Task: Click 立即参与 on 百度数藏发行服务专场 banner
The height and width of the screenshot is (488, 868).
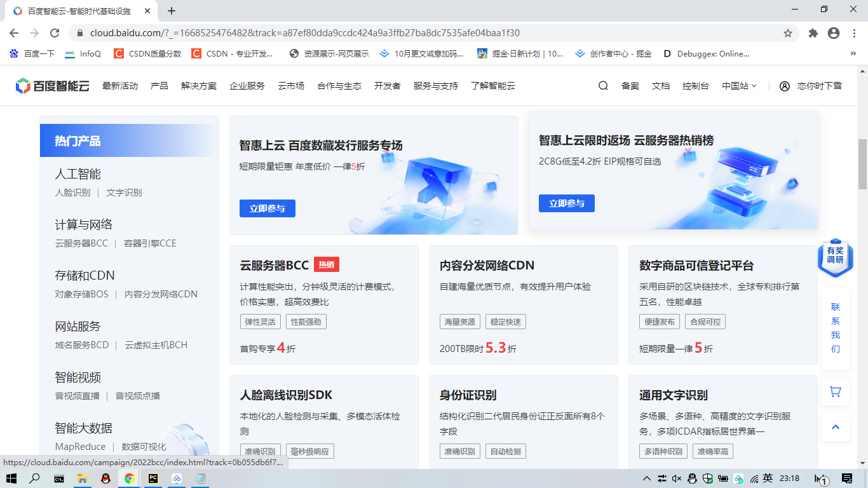Action: [268, 208]
